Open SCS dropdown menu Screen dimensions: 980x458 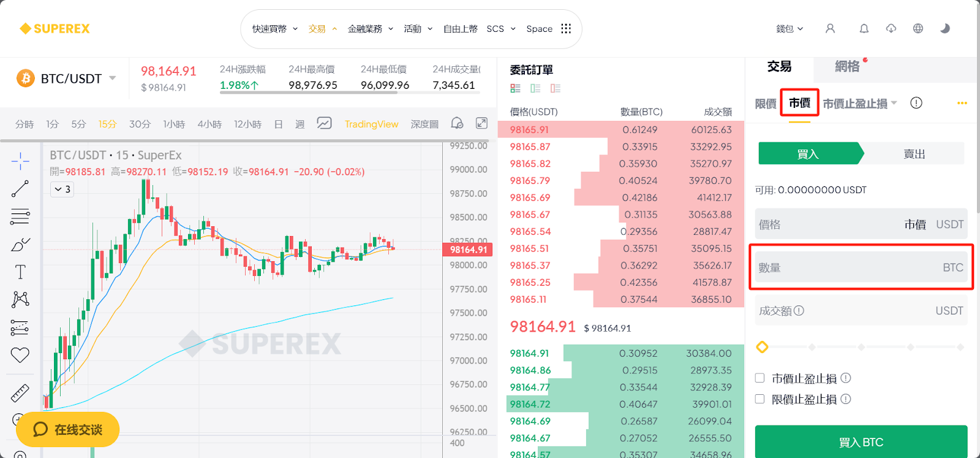click(501, 29)
